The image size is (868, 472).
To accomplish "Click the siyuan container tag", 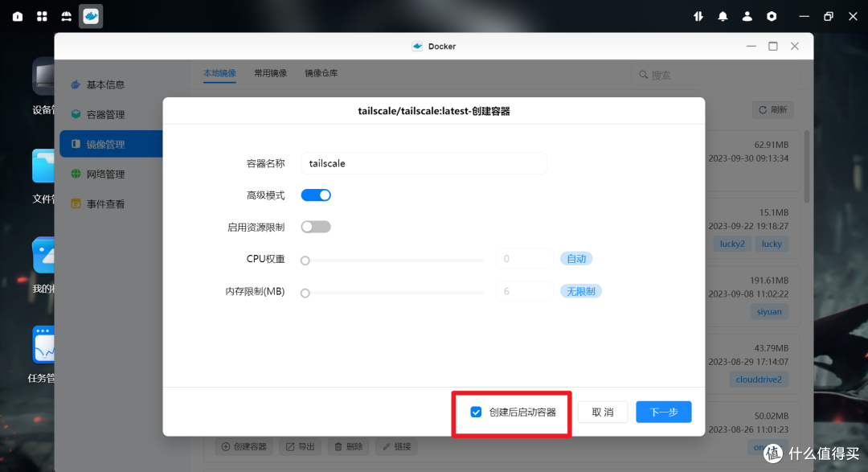I will pyautogui.click(x=769, y=311).
